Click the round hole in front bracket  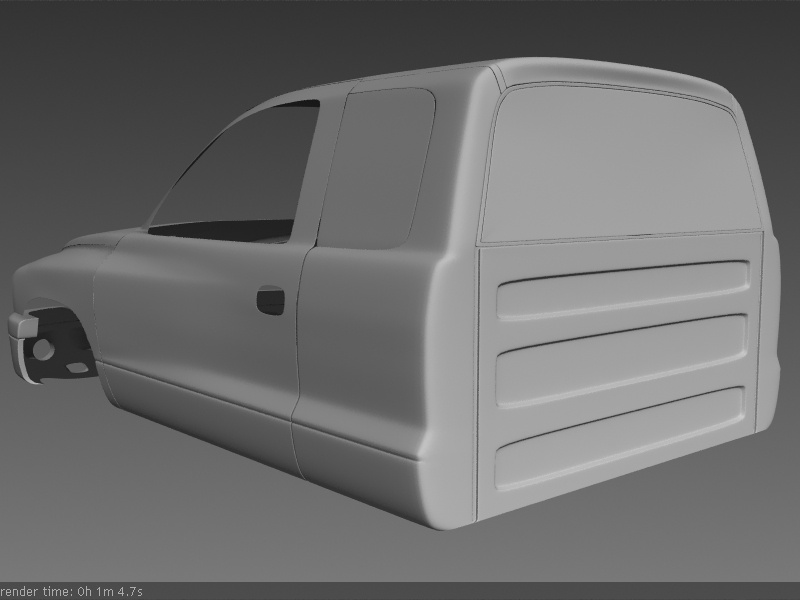click(44, 350)
